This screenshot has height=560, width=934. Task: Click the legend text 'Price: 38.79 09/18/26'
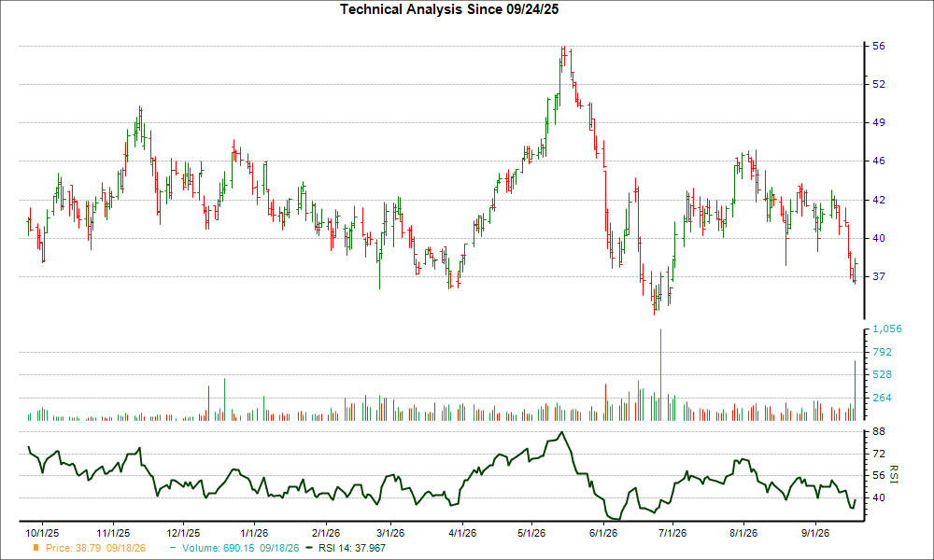95,548
